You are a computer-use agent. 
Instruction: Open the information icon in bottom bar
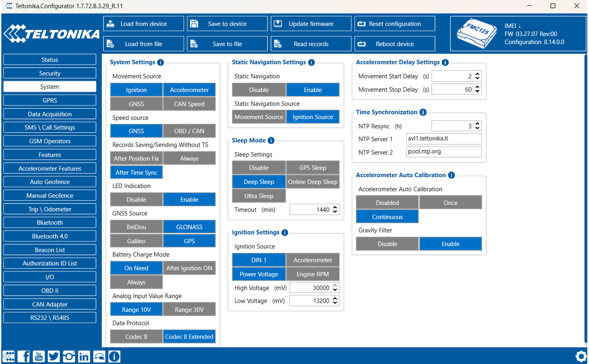[x=114, y=357]
